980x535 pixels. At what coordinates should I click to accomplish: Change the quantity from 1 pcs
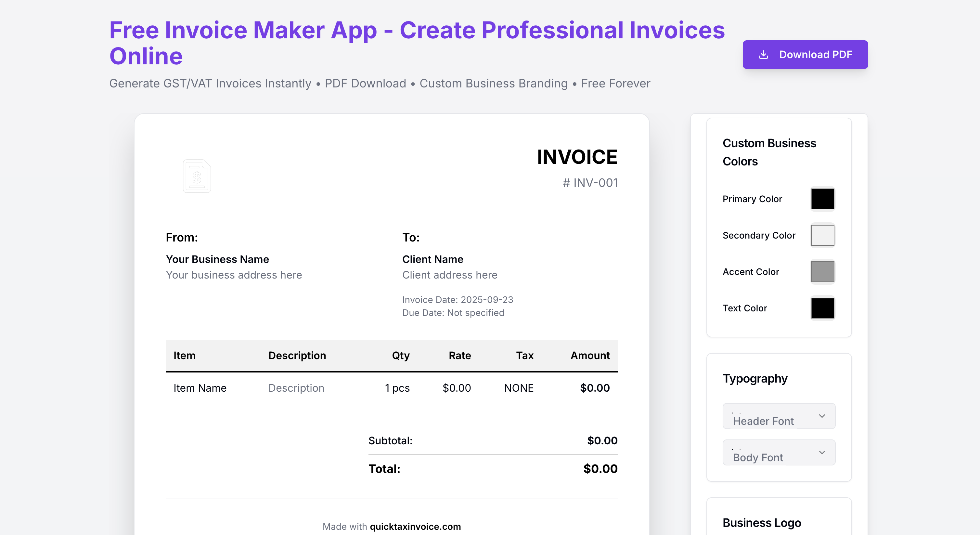pos(397,388)
